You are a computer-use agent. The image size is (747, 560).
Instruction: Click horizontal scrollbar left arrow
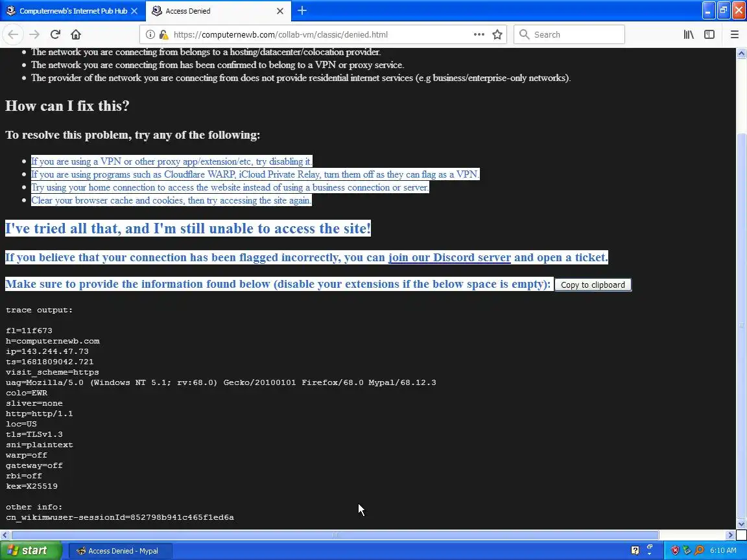coord(5,535)
